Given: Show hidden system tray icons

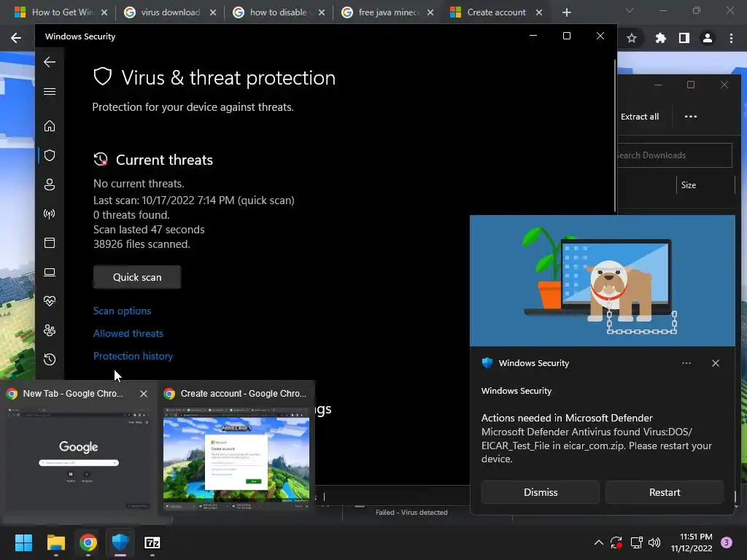Looking at the screenshot, I should coord(599,542).
